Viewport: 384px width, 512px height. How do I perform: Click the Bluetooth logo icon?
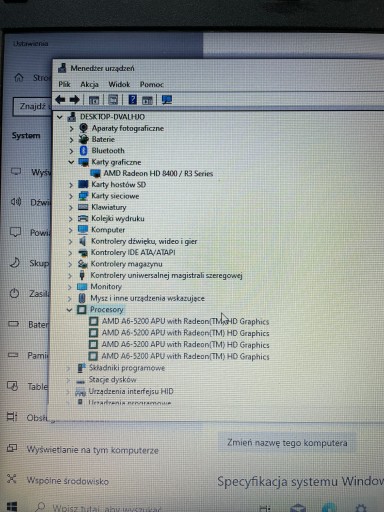84,151
